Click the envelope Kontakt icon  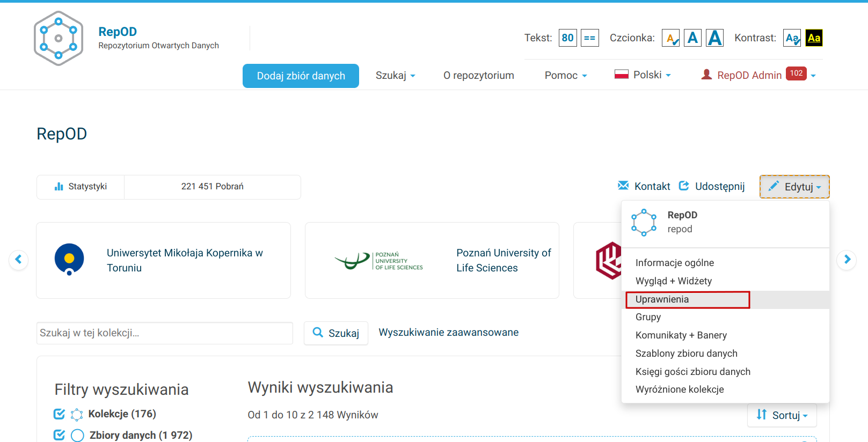pos(623,186)
